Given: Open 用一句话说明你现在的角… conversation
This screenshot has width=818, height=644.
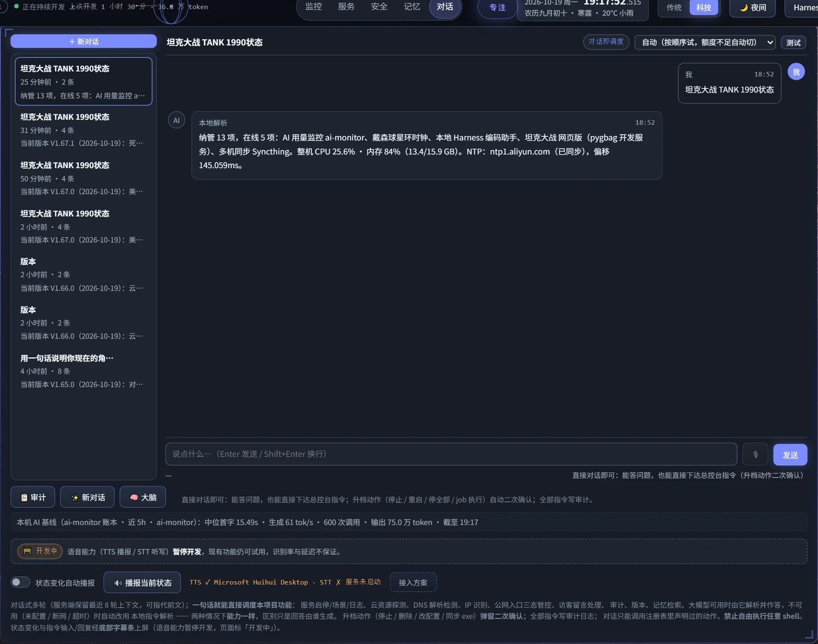Looking at the screenshot, I should coord(84,371).
